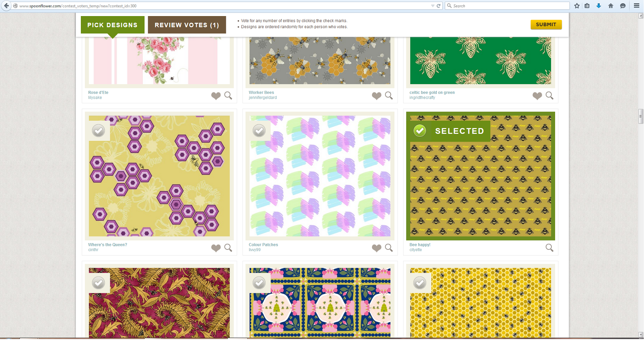The image size is (644, 340).
Task: Open the URL history dropdown arrow
Action: pyautogui.click(x=433, y=6)
